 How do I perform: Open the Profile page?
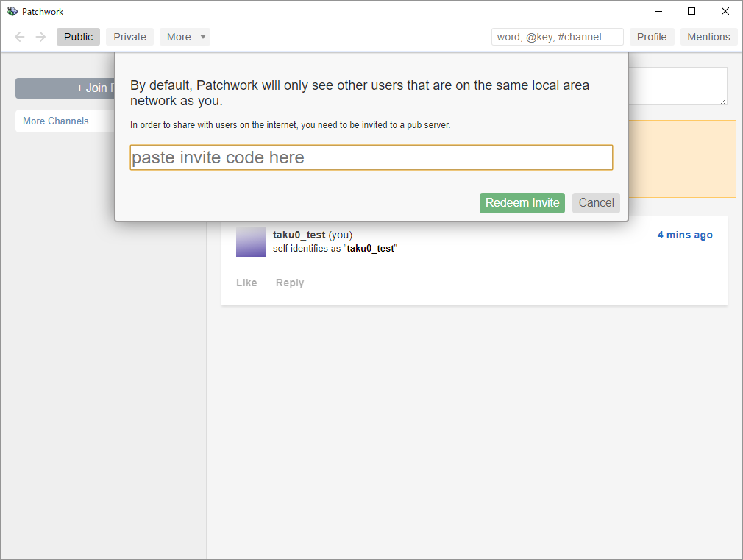pyautogui.click(x=652, y=37)
